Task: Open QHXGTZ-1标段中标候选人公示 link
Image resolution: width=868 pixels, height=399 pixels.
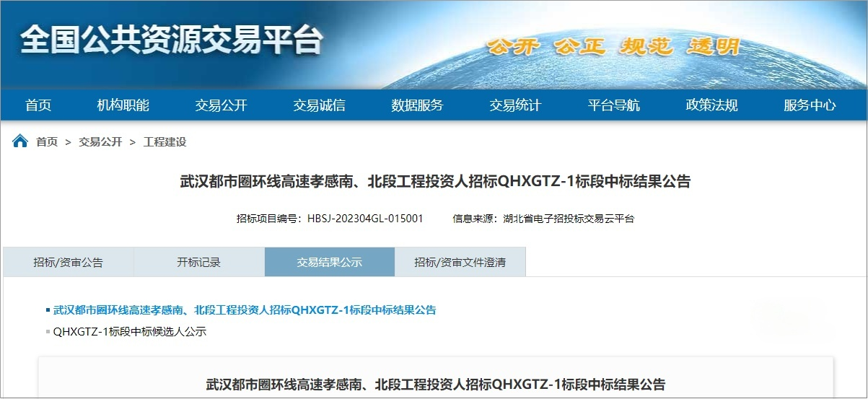Action: point(130,332)
